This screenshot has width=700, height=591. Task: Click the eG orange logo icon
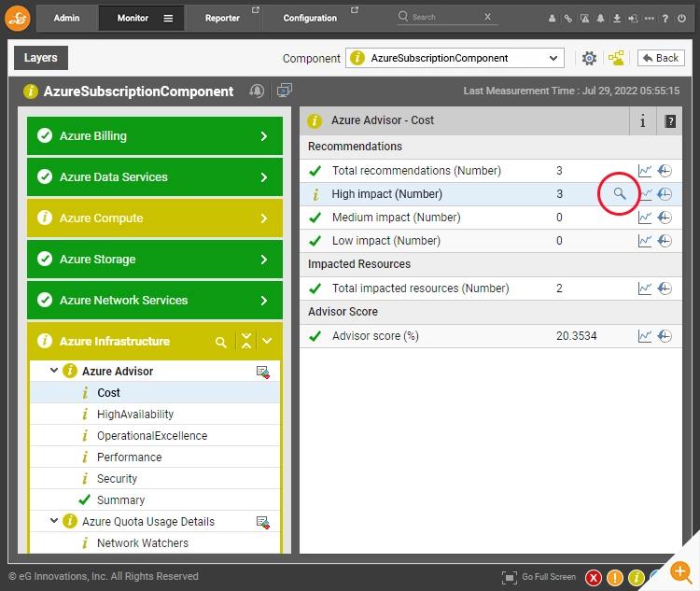pyautogui.click(x=18, y=18)
